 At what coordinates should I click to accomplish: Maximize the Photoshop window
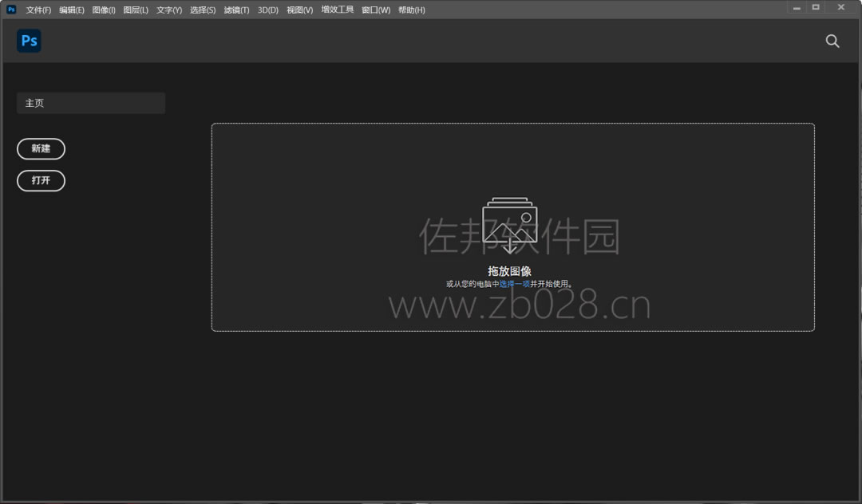(816, 7)
